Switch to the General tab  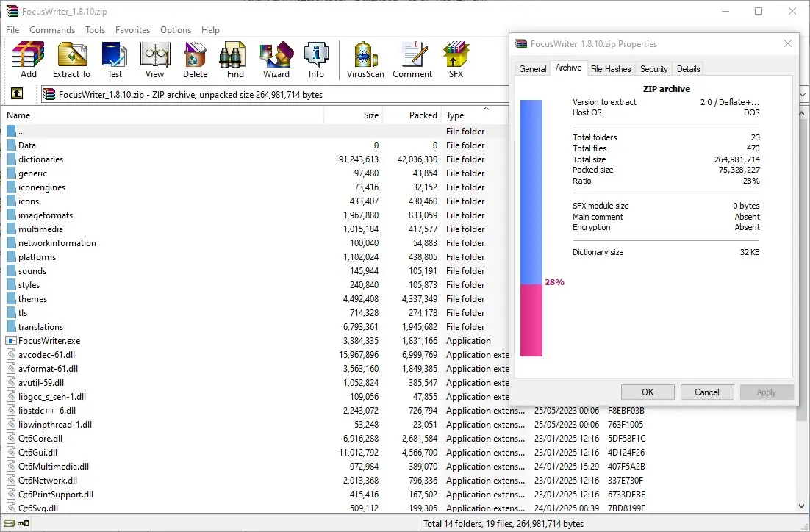pyautogui.click(x=533, y=68)
